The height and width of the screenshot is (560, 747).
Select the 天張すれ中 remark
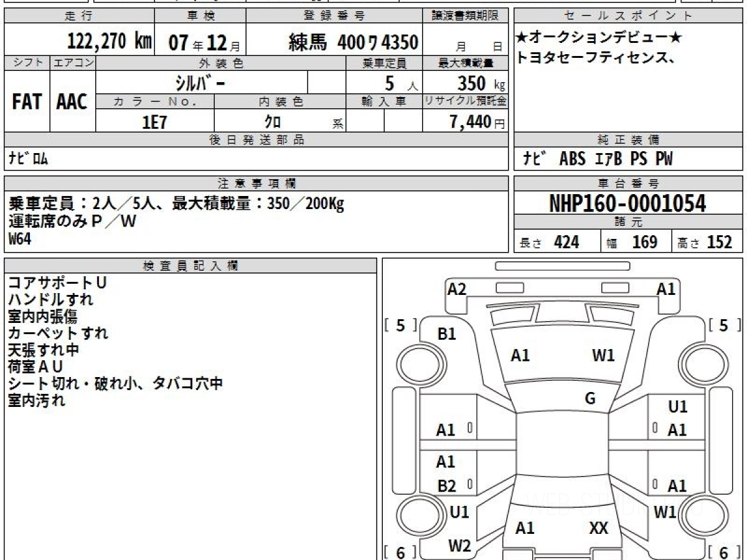(x=44, y=350)
